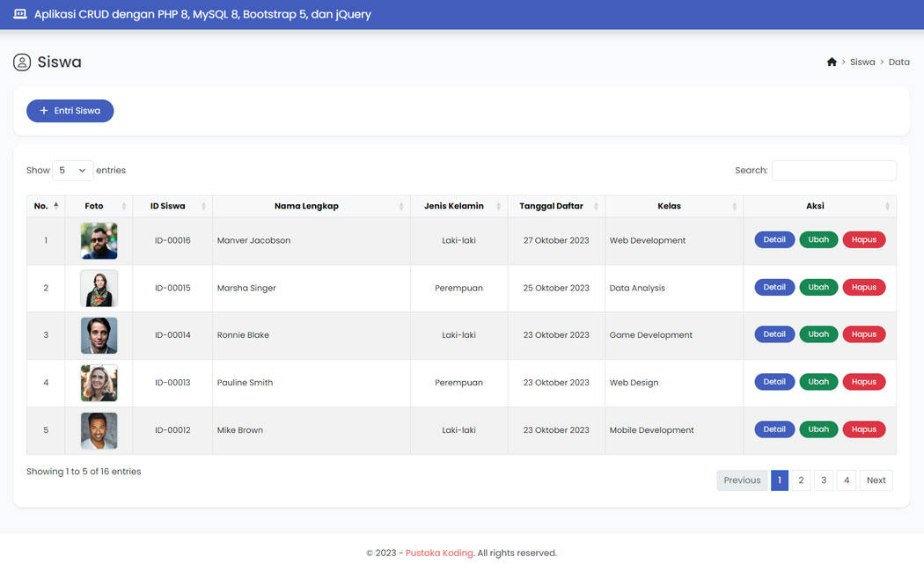Click the home icon in the breadcrumb

pos(832,62)
